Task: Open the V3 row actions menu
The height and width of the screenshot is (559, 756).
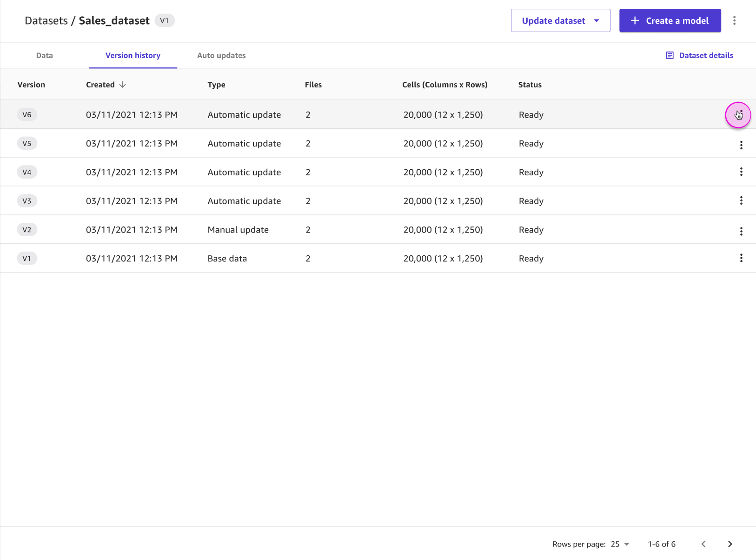Action: [x=741, y=200]
